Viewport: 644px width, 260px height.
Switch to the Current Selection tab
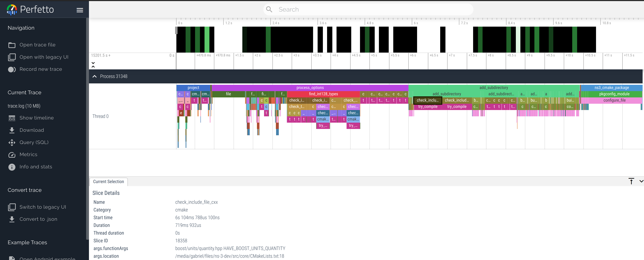click(108, 182)
